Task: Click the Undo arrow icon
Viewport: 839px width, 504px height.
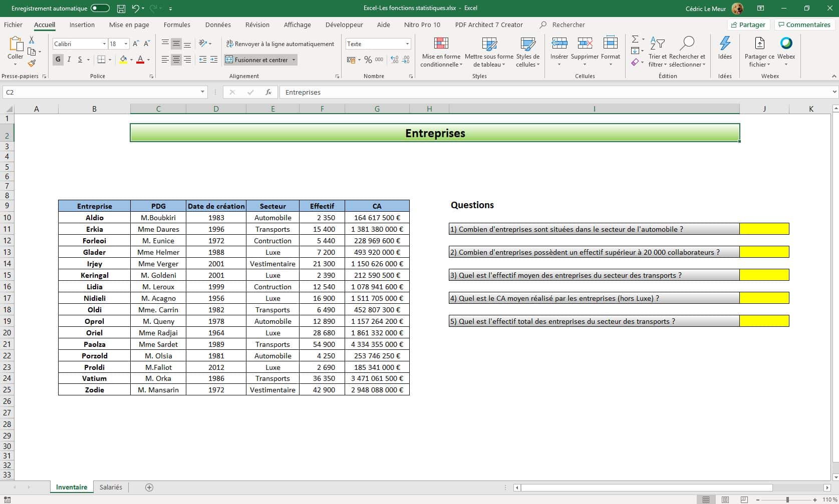Action: (x=136, y=9)
